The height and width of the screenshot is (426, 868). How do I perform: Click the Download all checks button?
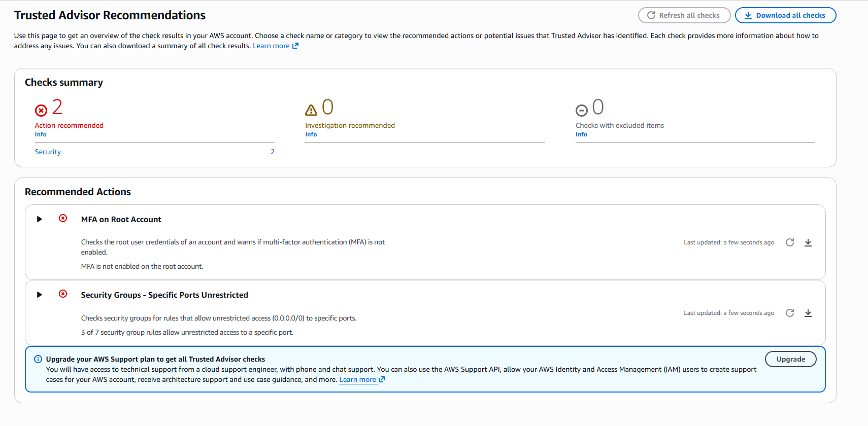coord(785,15)
